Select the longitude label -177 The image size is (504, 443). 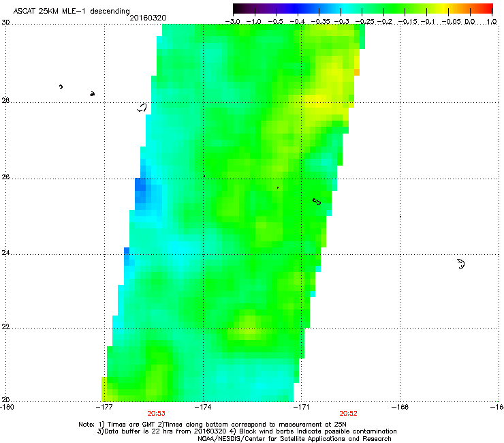pos(104,407)
